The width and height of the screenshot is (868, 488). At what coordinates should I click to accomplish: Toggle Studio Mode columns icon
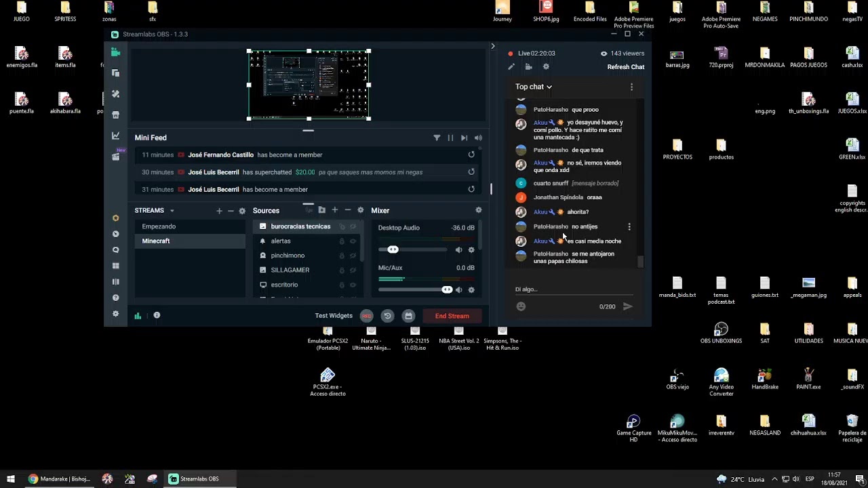point(116,281)
